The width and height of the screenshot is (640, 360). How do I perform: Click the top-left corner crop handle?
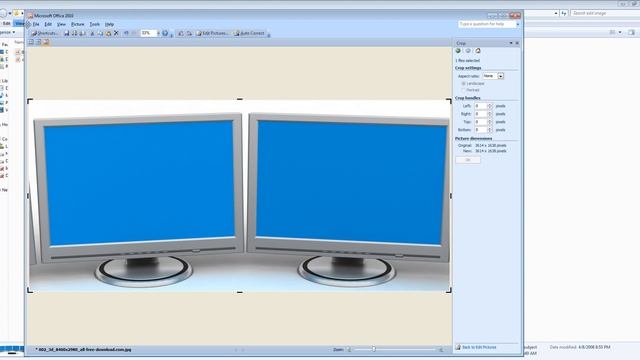[30, 101]
